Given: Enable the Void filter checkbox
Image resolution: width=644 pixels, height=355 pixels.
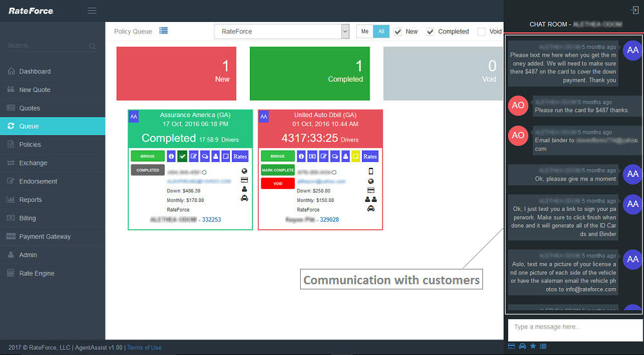Looking at the screenshot, I should pos(481,32).
